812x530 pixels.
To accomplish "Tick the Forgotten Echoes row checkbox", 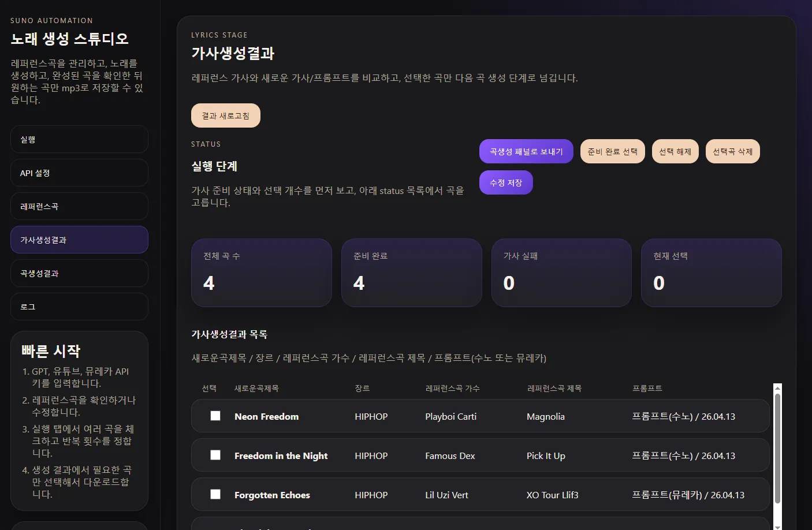I will click(x=215, y=494).
